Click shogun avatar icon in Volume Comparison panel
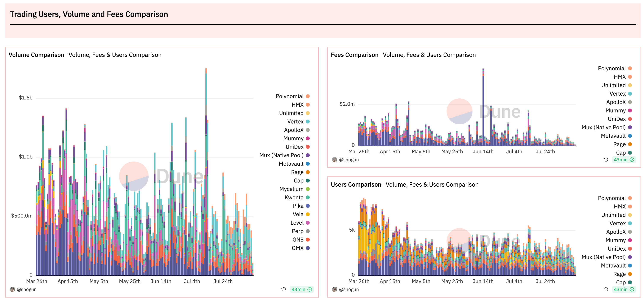 coord(13,289)
